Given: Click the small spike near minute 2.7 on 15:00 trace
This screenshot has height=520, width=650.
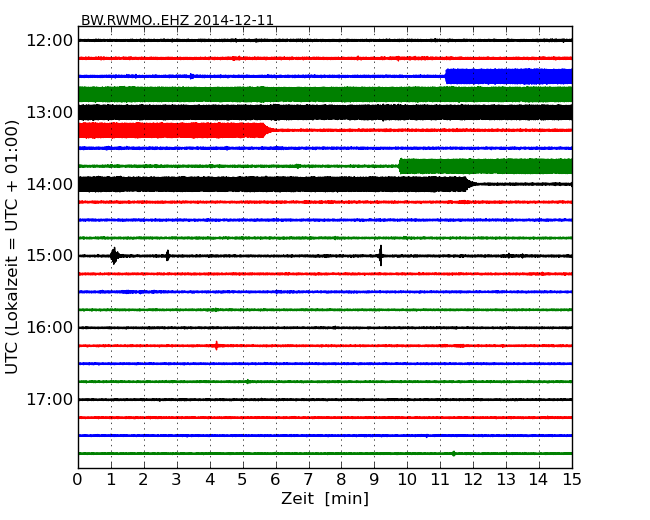Looking at the screenshot, I should tap(167, 256).
